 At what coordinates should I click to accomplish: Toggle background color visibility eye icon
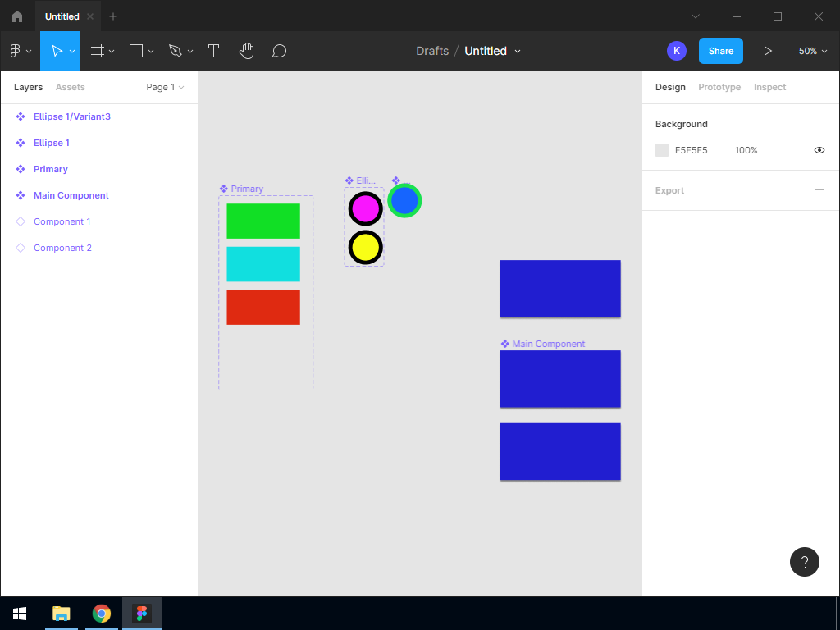click(819, 150)
